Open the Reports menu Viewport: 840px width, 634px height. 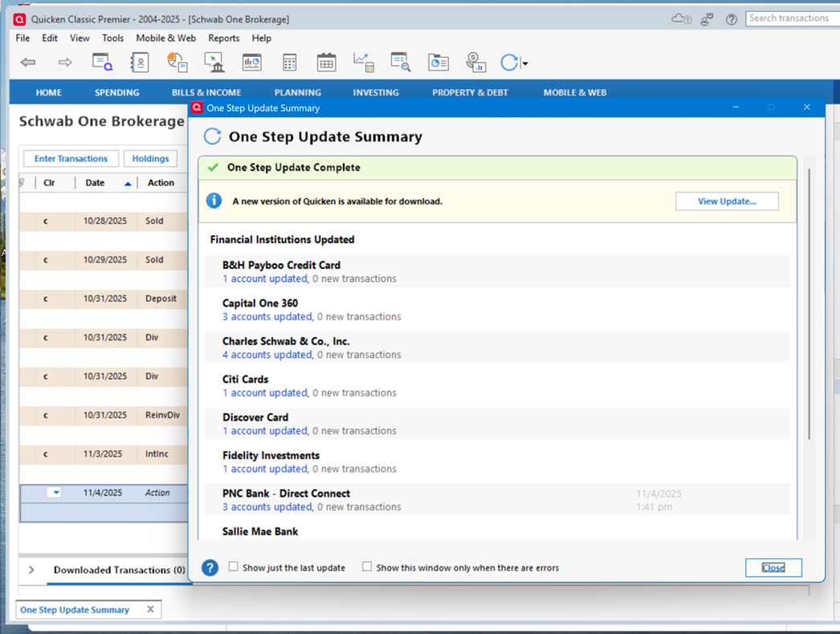point(224,38)
